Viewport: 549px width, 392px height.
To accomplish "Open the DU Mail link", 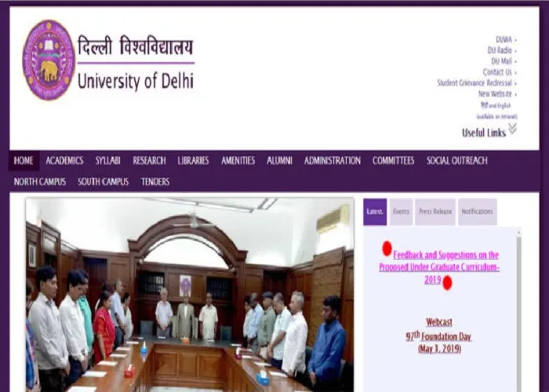I will pos(501,61).
